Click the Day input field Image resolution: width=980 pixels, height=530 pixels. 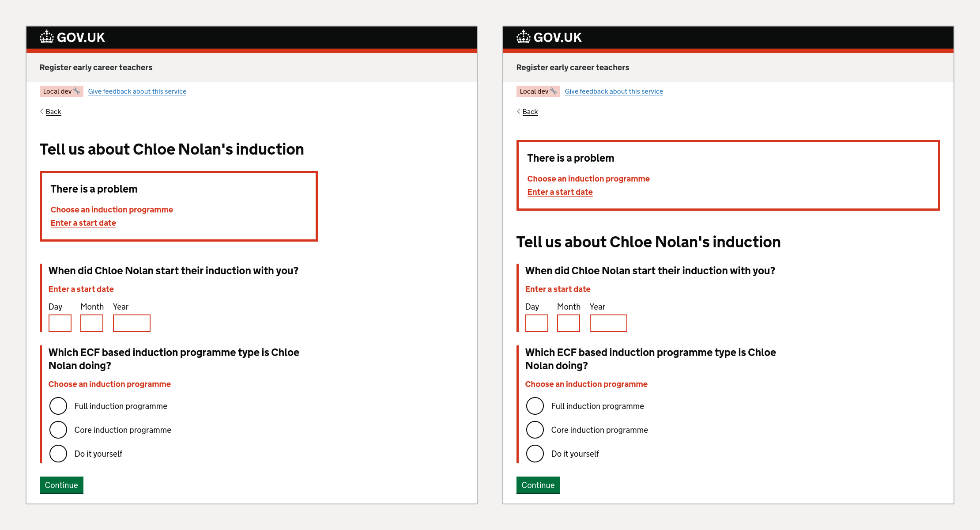point(60,323)
